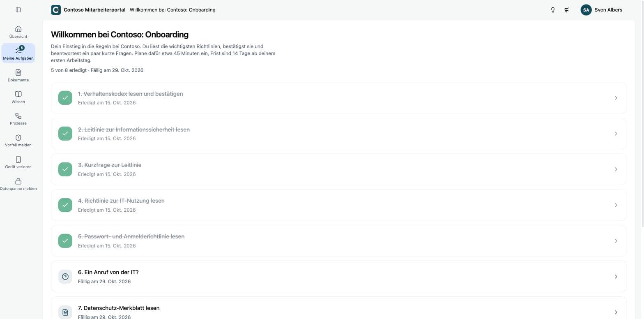Open the megaphone announcements icon
This screenshot has height=319, width=644.
[x=567, y=10]
